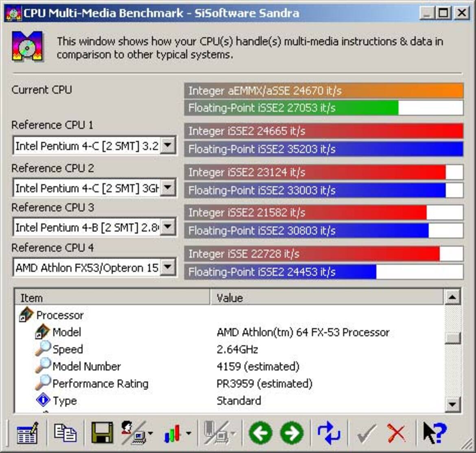This screenshot has width=476, height=453.
Task: Click the blue Refresh arrows icon
Action: pos(329,433)
